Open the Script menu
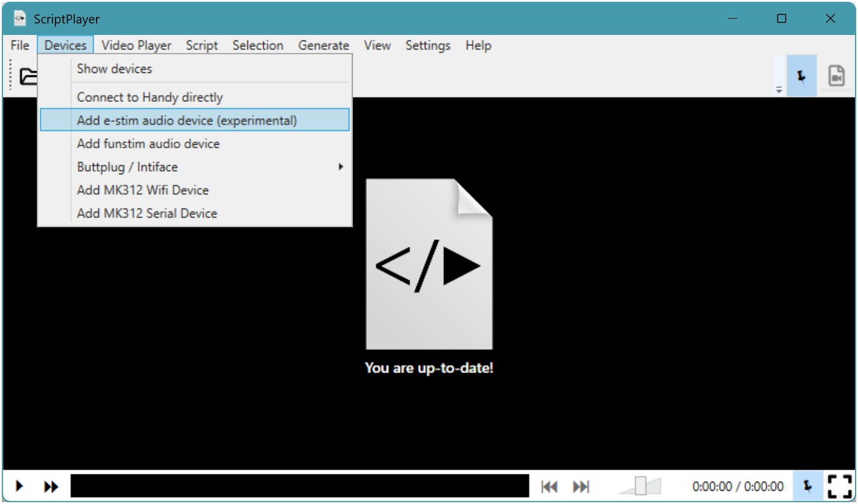This screenshot has width=858, height=504. coord(202,45)
